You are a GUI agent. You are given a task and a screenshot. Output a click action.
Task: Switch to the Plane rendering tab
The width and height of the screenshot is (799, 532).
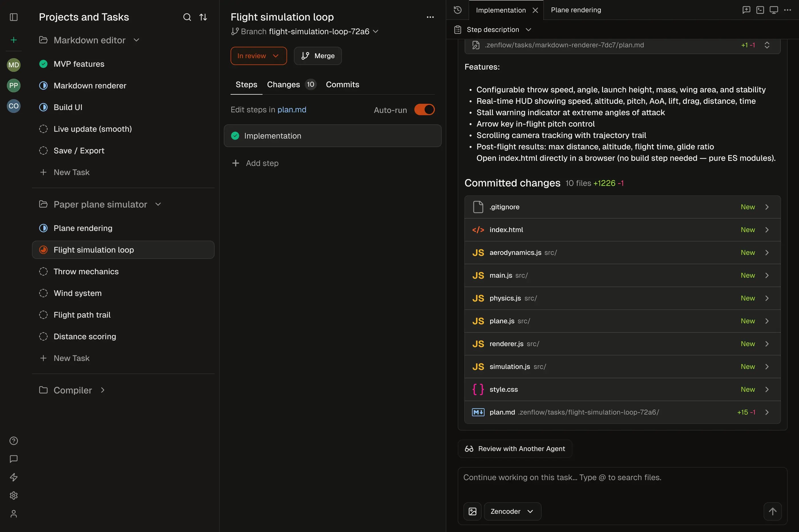(576, 10)
